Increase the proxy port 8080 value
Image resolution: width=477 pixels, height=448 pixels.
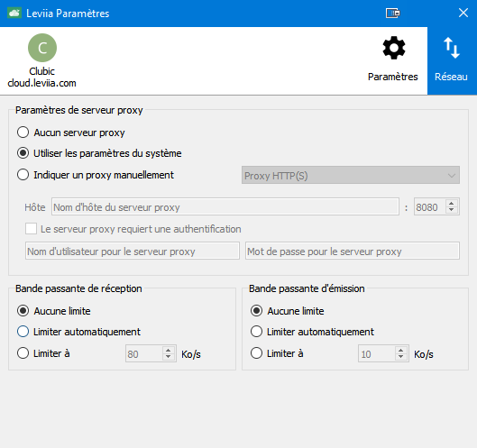[x=452, y=204]
